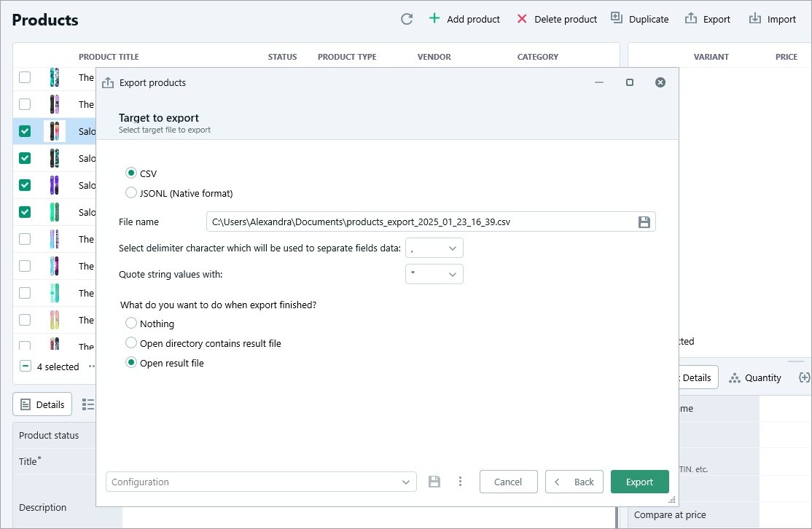Open the three-dot configuration options menu
This screenshot has height=529, width=812.
point(460,482)
